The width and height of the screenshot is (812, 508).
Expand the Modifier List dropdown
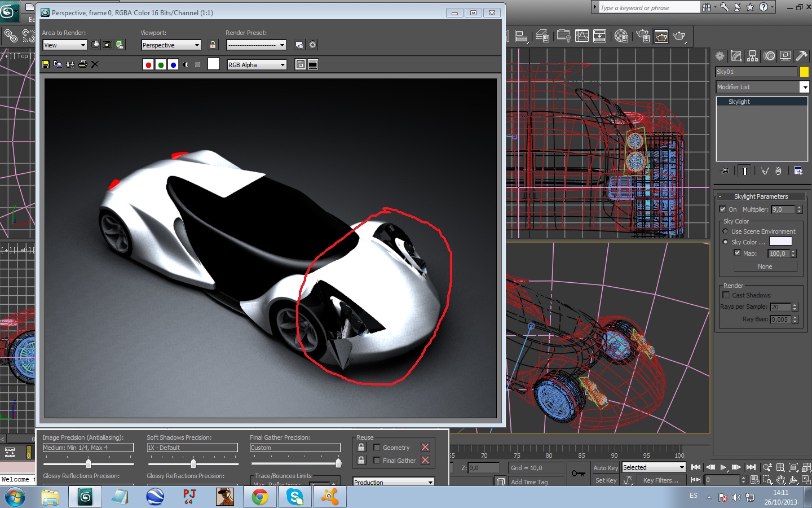tap(805, 87)
